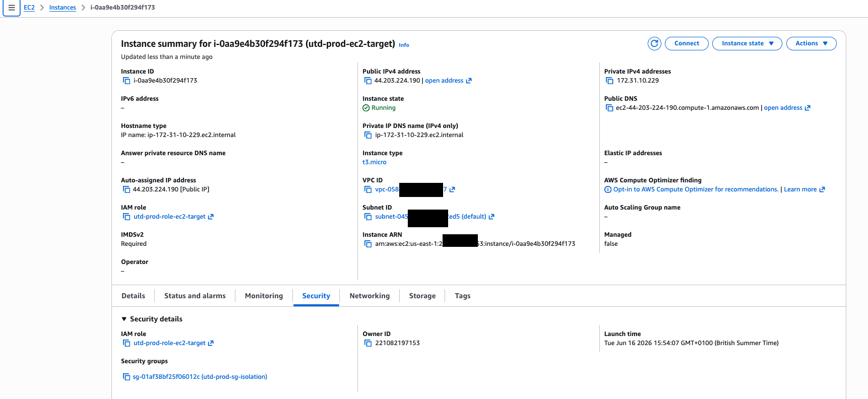Copy IAM role name under Security details
Screen dimensions: 868x399
(x=127, y=343)
